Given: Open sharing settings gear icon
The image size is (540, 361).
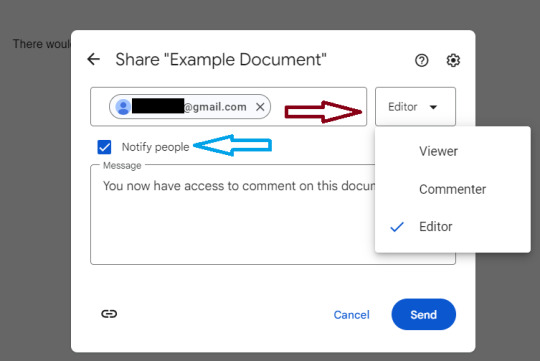Looking at the screenshot, I should 453,60.
